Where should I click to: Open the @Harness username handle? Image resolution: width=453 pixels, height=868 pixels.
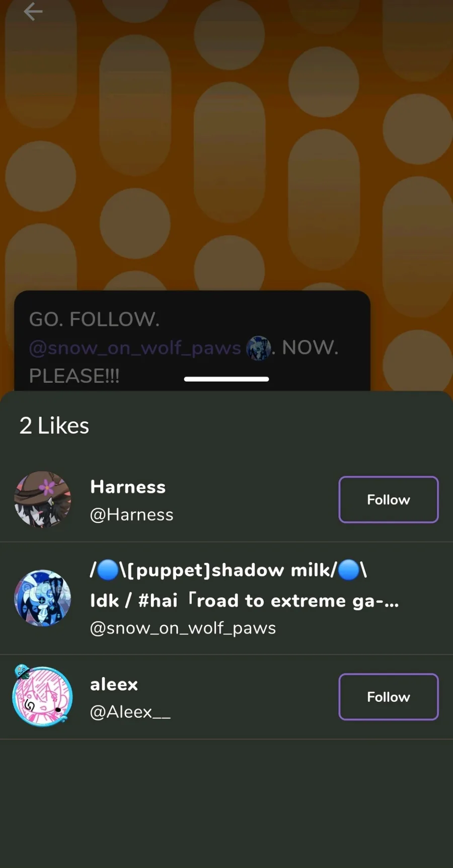(x=131, y=515)
